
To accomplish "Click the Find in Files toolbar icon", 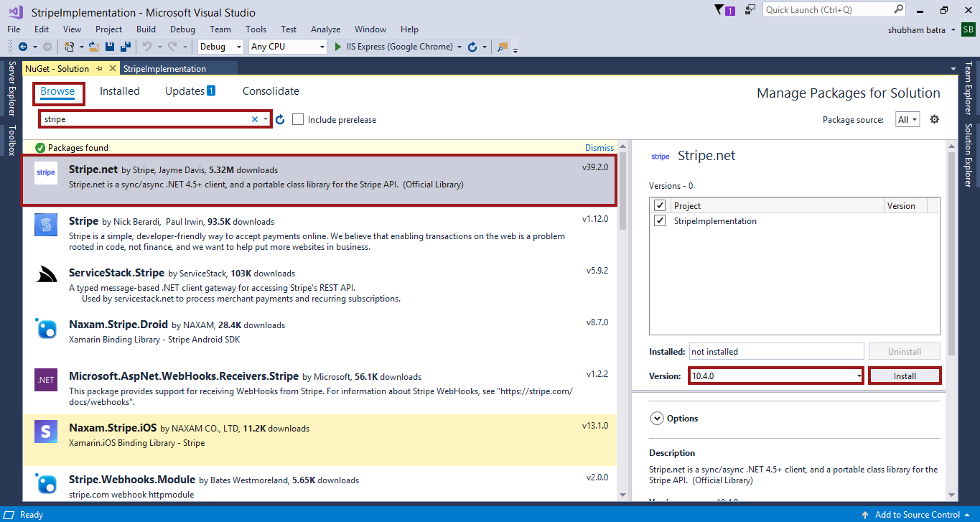I will pyautogui.click(x=502, y=47).
